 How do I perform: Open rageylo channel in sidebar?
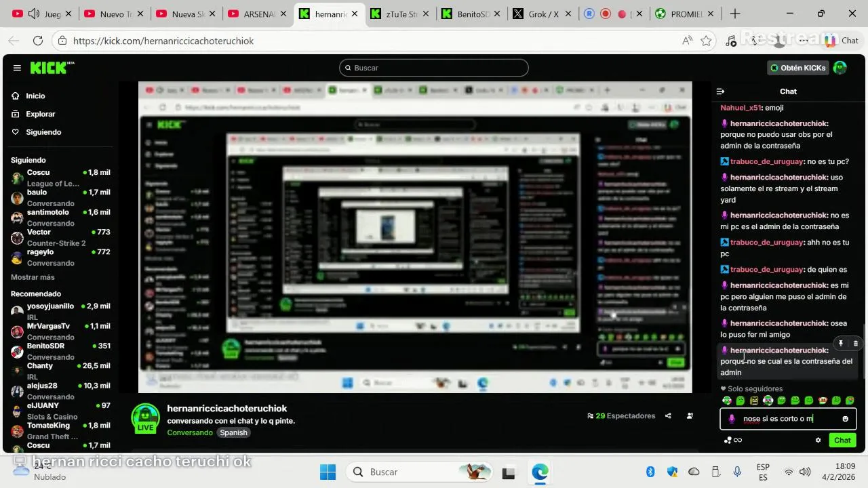[60, 257]
